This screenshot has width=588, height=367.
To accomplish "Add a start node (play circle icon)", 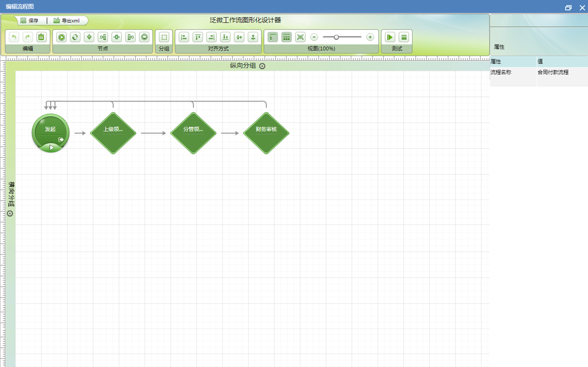I will pos(62,37).
